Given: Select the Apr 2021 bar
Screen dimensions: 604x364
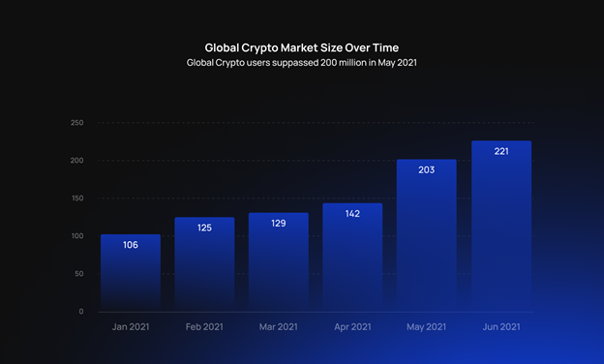Looking at the screenshot, I should click(352, 258).
